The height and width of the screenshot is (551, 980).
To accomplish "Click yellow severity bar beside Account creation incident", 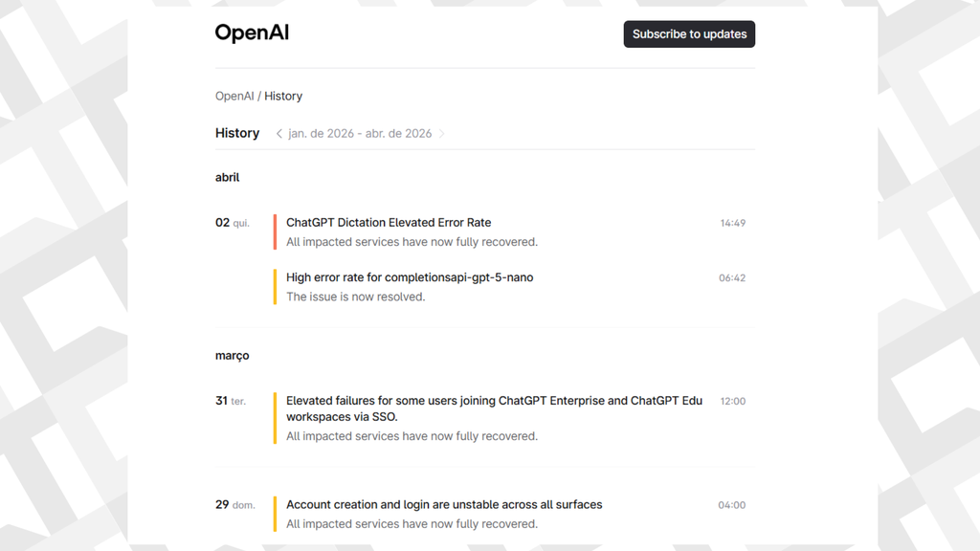I will [x=275, y=514].
